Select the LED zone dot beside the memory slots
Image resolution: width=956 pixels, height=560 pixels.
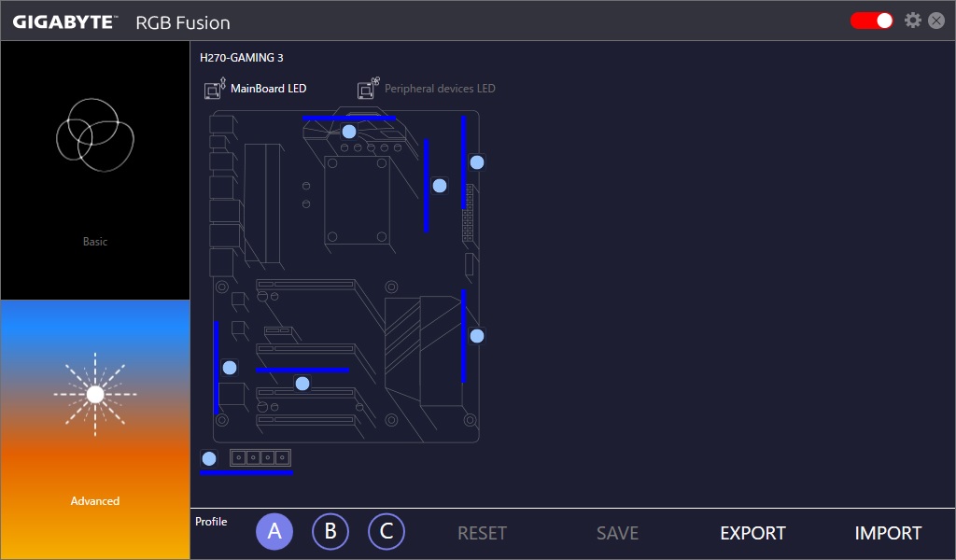[x=440, y=186]
